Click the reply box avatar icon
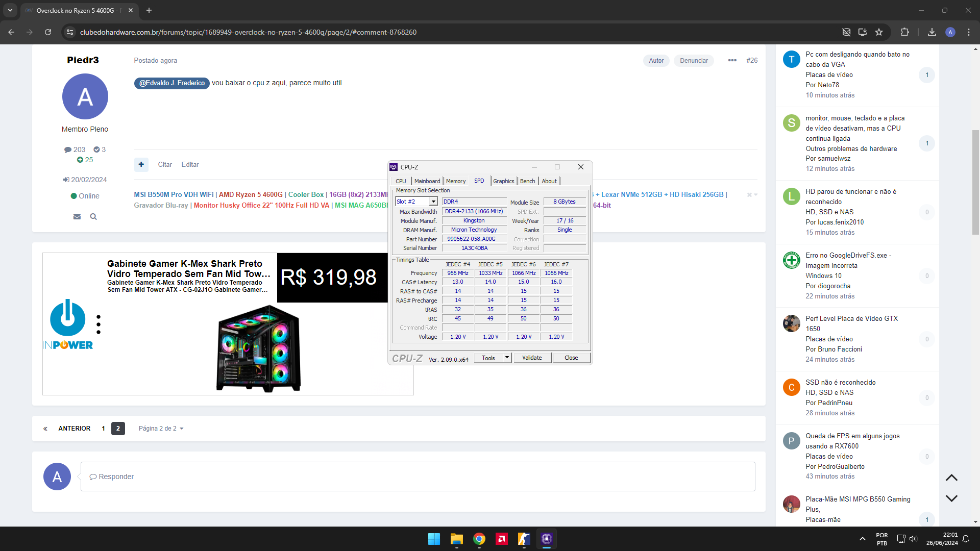This screenshot has height=551, width=980. point(57,477)
